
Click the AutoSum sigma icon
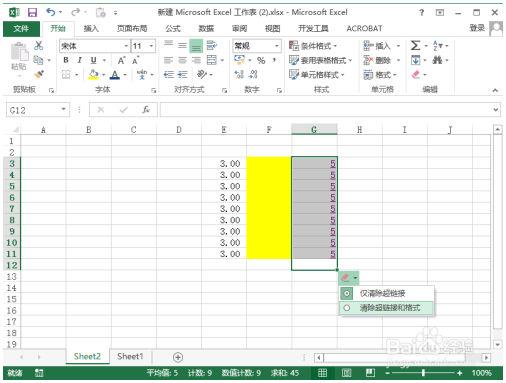tap(415, 45)
